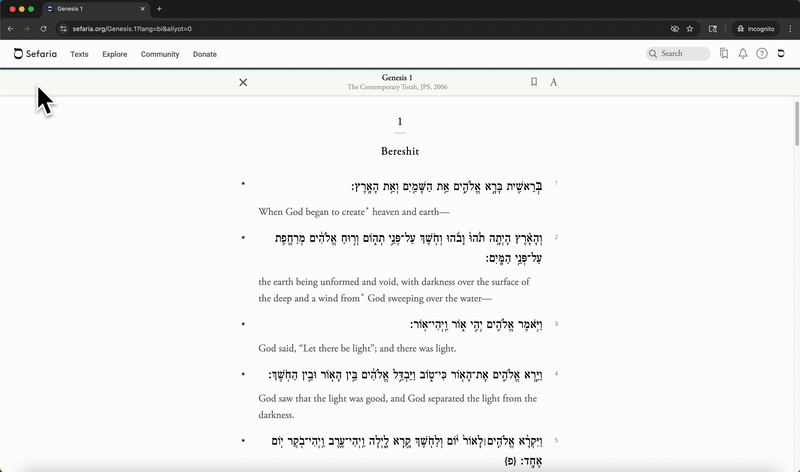Go back in browser history
This screenshot has height=472, width=800.
pyautogui.click(x=10, y=29)
